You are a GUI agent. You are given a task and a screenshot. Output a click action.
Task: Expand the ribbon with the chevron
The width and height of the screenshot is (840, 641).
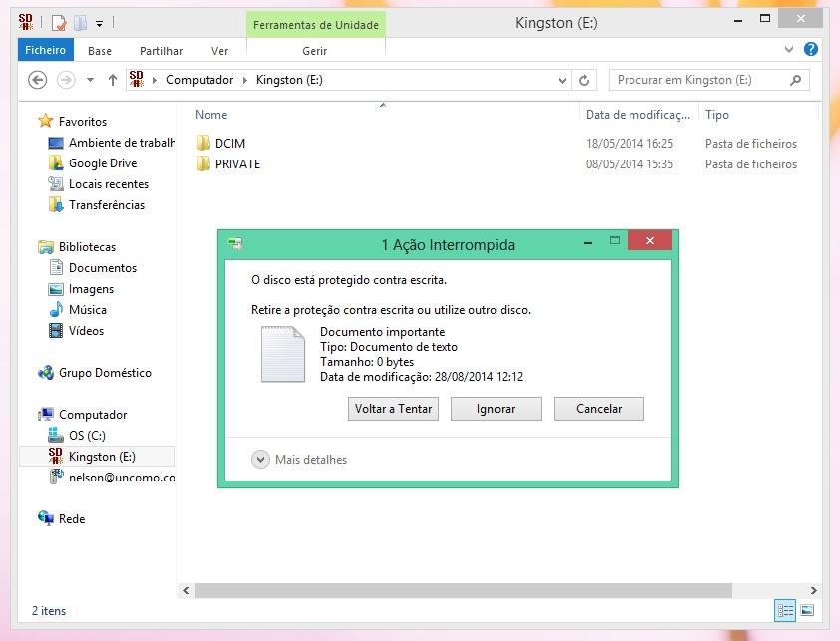click(789, 49)
